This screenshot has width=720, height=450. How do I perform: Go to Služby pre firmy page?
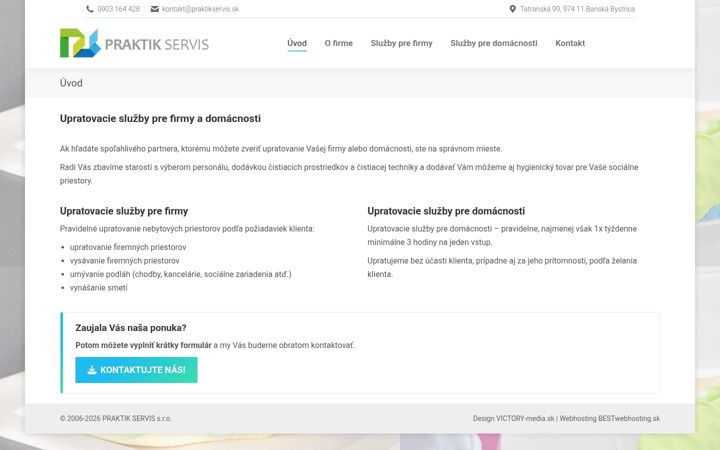pos(401,43)
